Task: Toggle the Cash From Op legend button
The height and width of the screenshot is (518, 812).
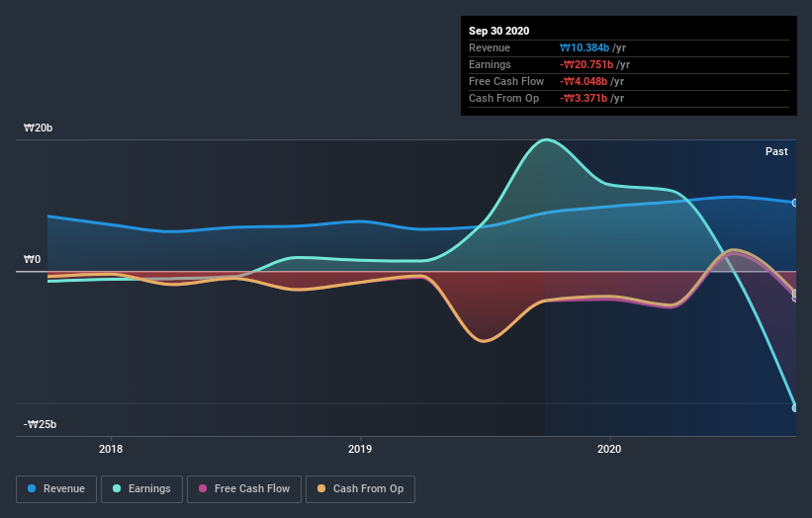Action: (x=360, y=489)
